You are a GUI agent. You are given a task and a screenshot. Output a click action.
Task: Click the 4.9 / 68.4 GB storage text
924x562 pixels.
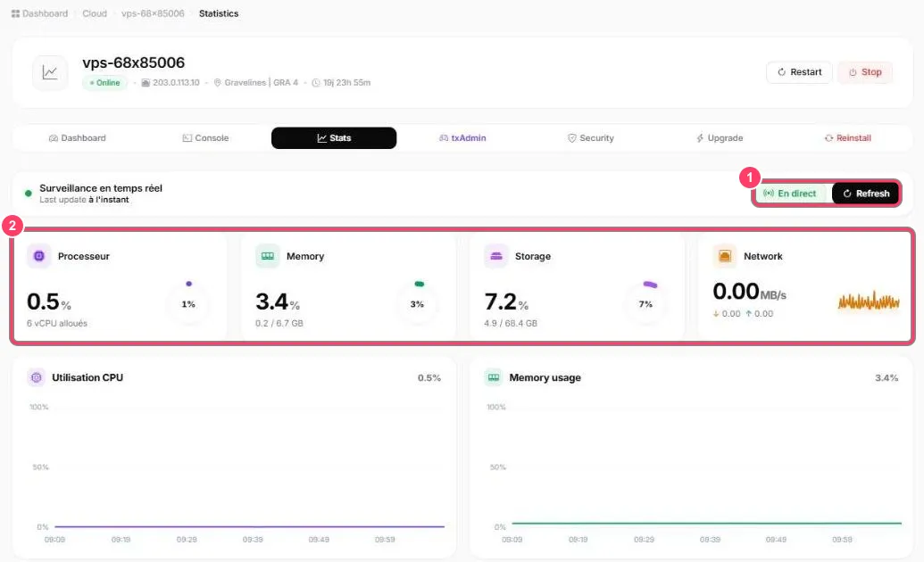pos(511,324)
